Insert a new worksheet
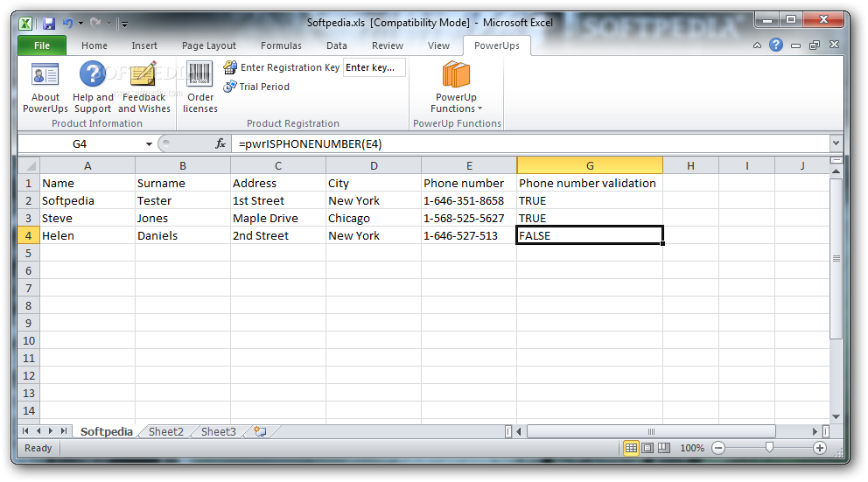 (260, 431)
